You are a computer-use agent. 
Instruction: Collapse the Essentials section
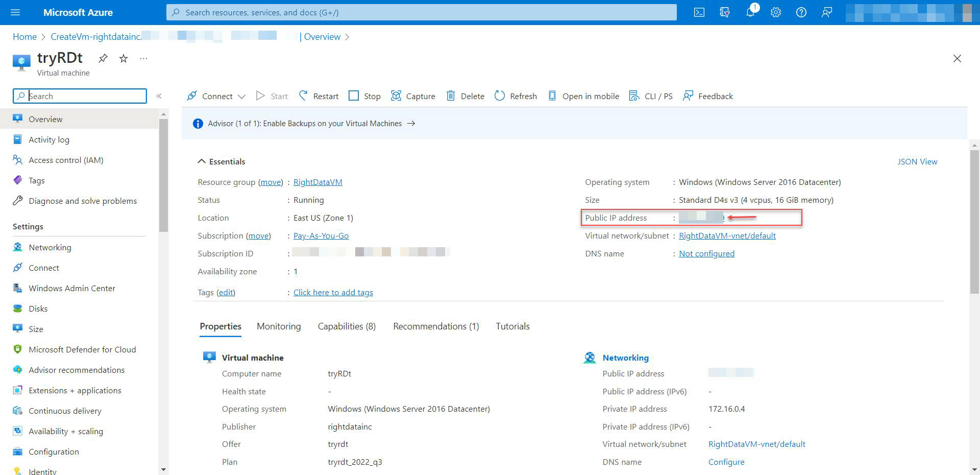click(x=202, y=161)
